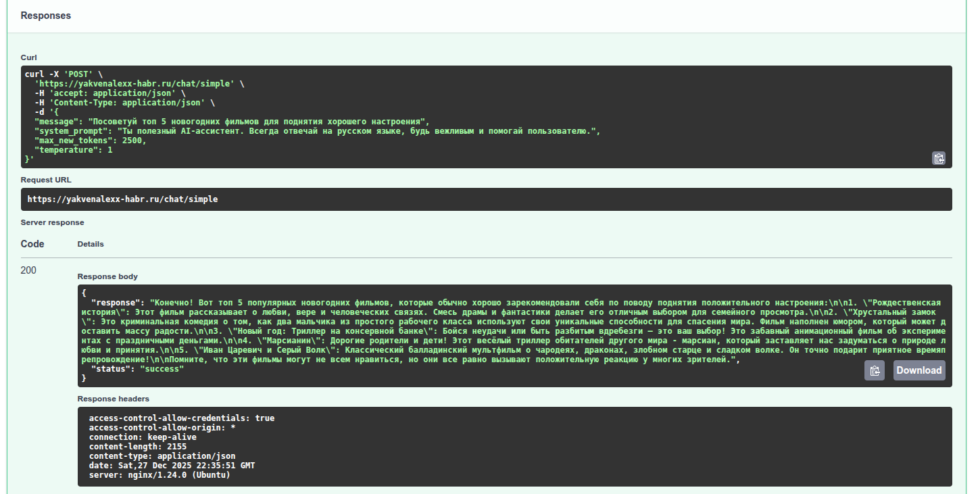Viewport: 980px width, 494px height.
Task: Click the Response body label
Action: (x=107, y=276)
